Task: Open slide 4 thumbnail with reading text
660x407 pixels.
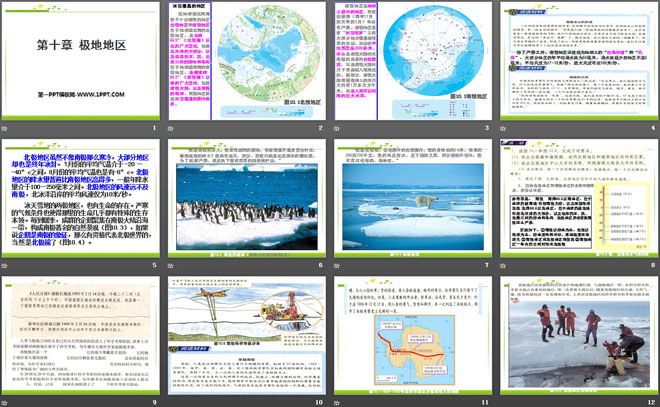Action: (x=579, y=61)
